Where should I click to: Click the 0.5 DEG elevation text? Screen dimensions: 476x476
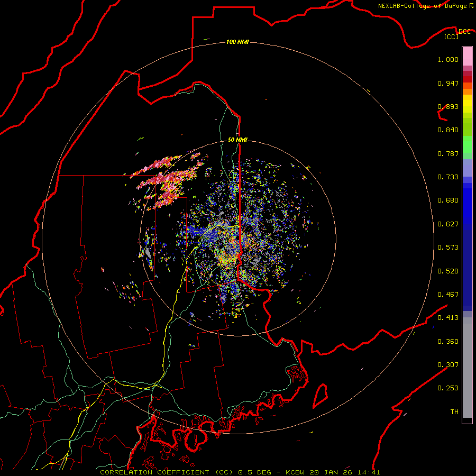[254, 472]
